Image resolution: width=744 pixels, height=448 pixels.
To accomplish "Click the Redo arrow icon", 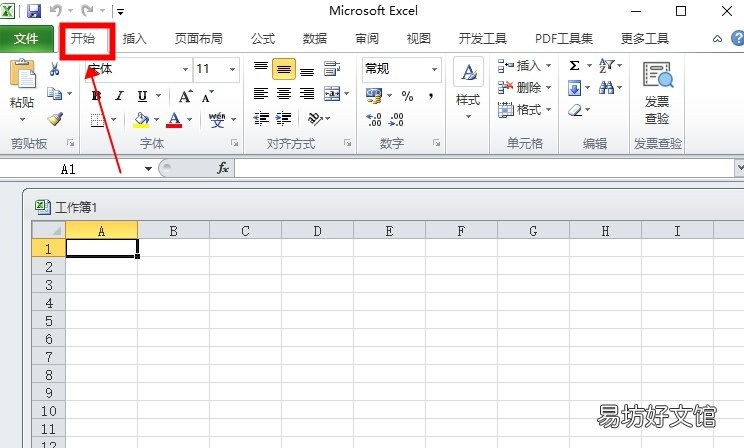I will point(87,10).
